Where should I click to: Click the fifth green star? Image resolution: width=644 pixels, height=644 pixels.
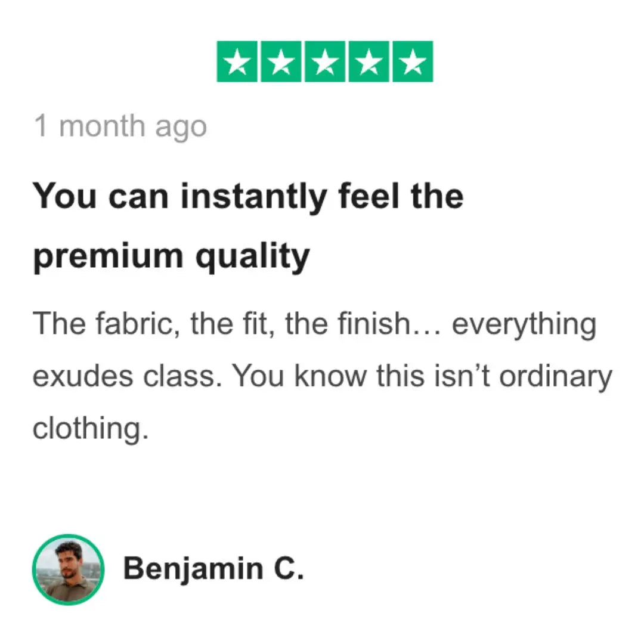(x=413, y=61)
